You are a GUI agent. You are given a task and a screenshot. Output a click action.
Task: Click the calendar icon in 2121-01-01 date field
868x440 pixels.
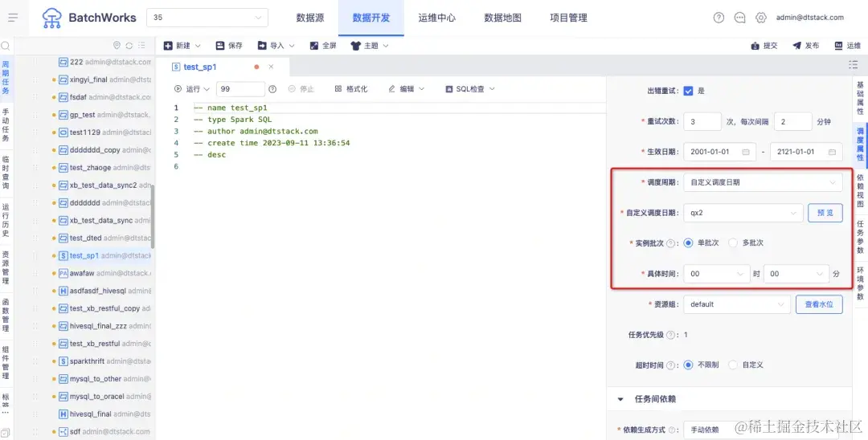click(832, 152)
